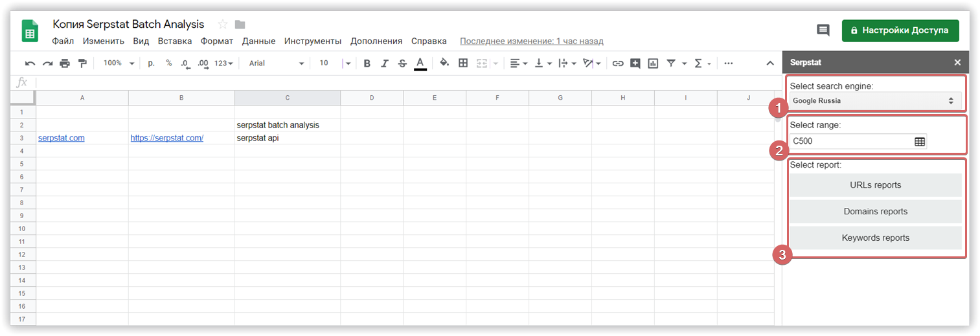
Task: Move document to a folder
Action: pyautogui.click(x=240, y=25)
